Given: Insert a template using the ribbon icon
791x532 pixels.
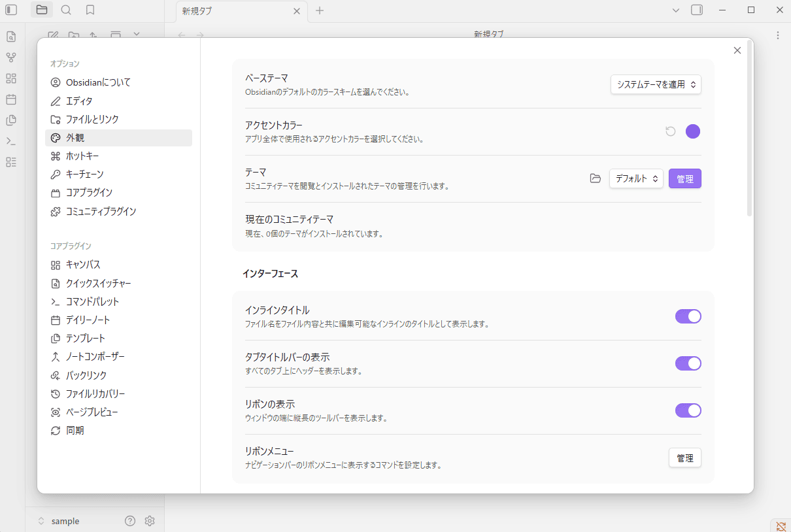Looking at the screenshot, I should point(10,120).
